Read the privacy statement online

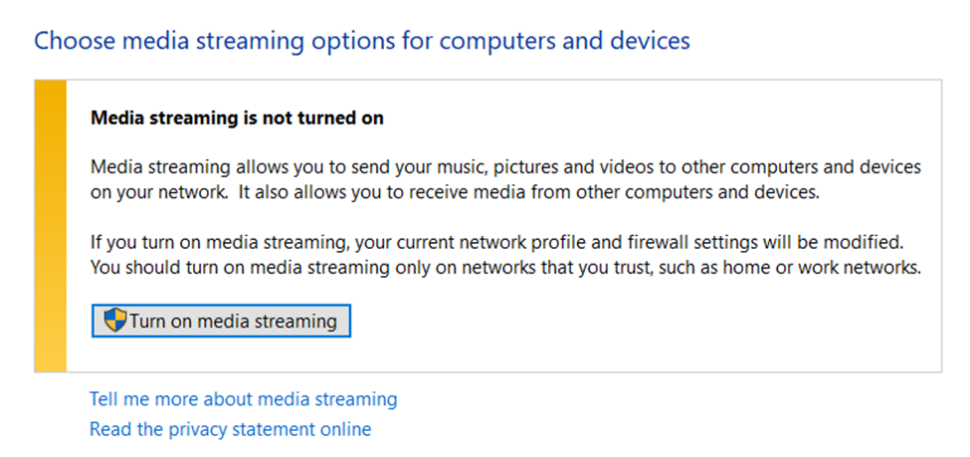pyautogui.click(x=230, y=429)
